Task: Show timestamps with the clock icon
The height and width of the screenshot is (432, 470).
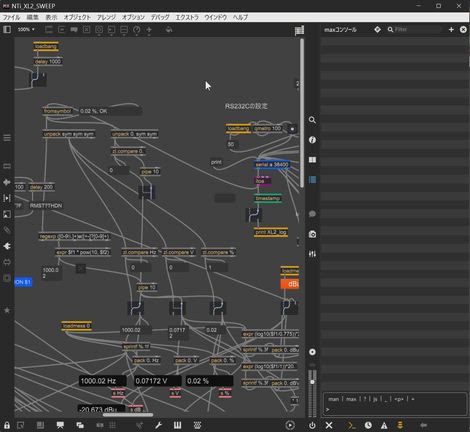Action: coord(368,425)
